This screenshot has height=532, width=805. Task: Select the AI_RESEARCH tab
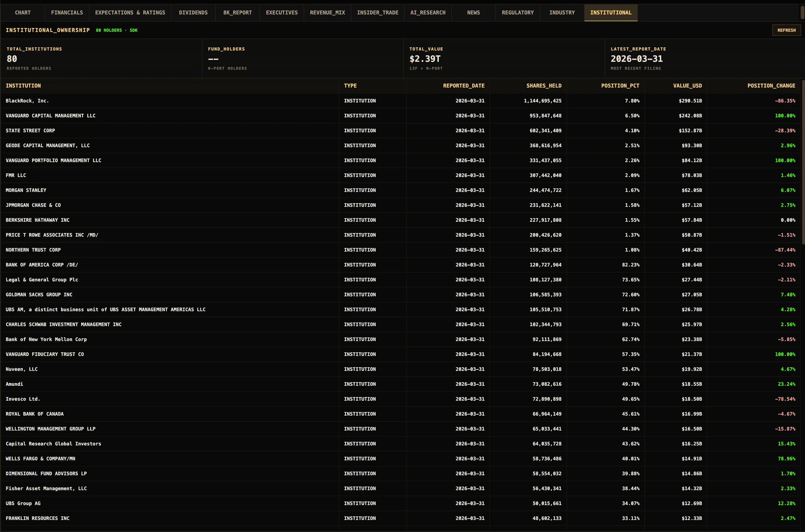tap(428, 12)
